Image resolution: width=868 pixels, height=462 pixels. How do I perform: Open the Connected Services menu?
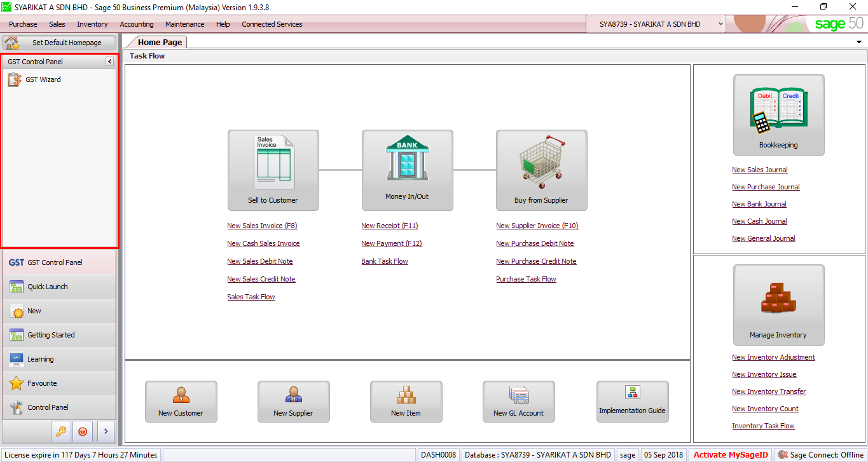(272, 24)
